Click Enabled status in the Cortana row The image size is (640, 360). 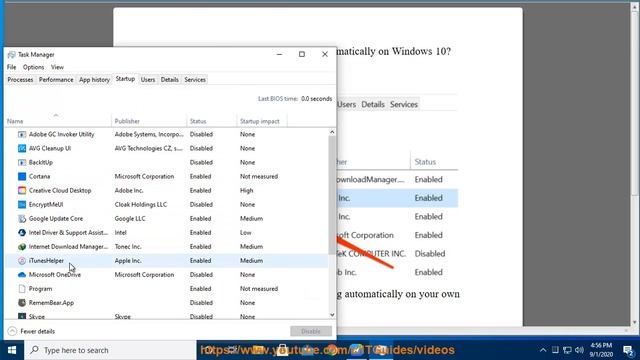(200, 176)
